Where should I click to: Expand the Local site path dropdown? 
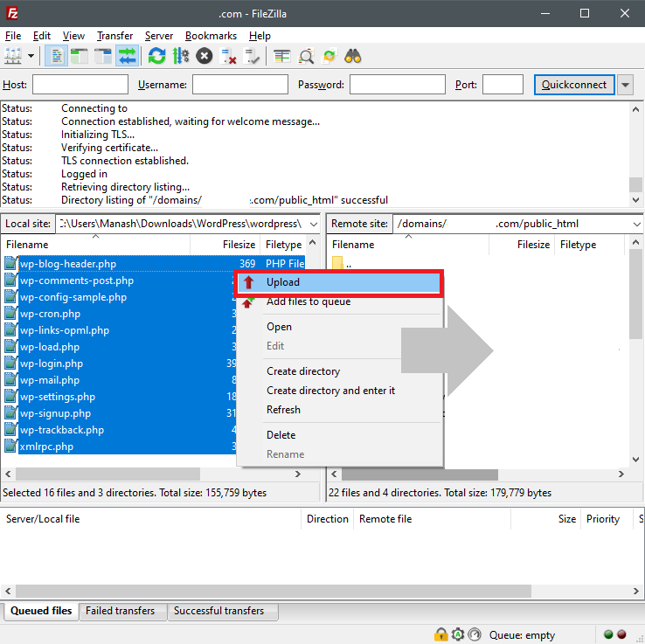[314, 224]
